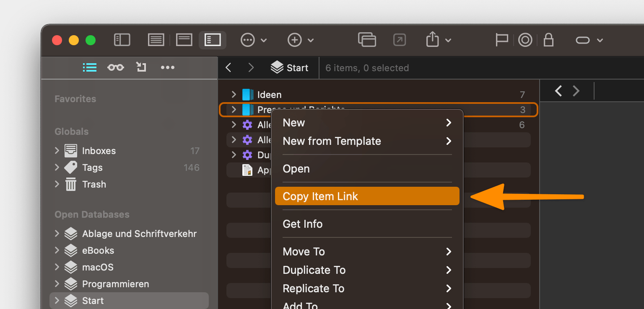
Task: Expand the highlighted Presse group row
Action: [x=234, y=109]
